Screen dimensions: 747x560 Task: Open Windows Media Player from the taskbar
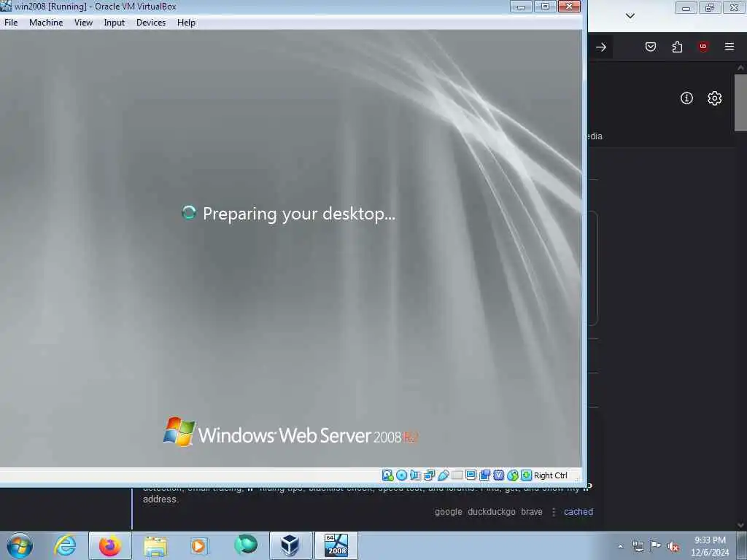(199, 546)
